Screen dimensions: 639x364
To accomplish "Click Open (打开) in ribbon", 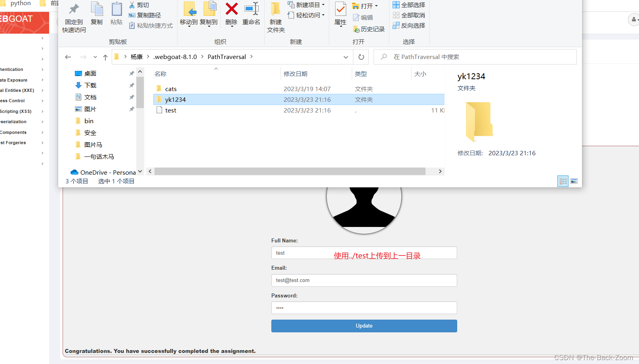I will tap(365, 6).
